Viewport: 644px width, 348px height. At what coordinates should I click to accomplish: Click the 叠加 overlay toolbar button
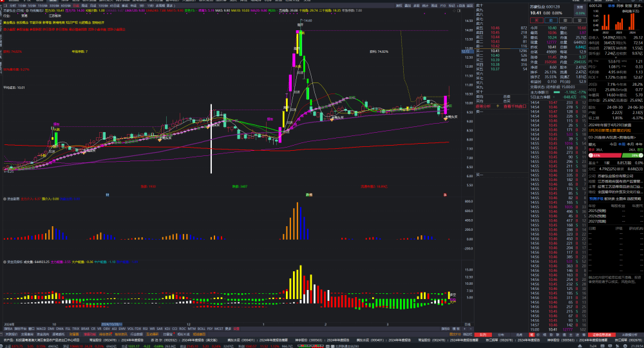pyautogui.click(x=408, y=6)
